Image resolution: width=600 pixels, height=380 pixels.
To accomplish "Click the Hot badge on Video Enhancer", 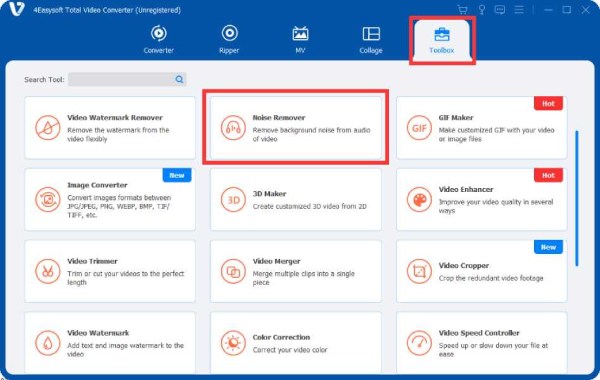I will click(x=548, y=175).
